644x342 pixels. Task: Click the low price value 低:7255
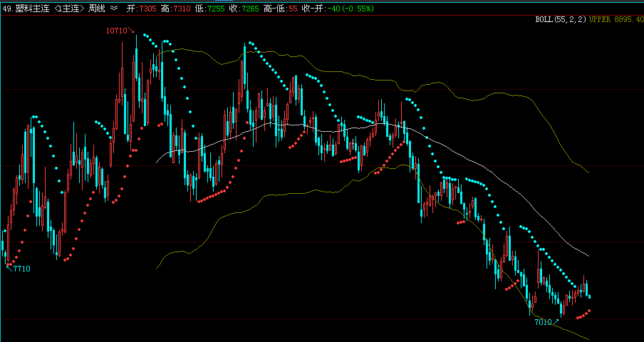[x=210, y=9]
